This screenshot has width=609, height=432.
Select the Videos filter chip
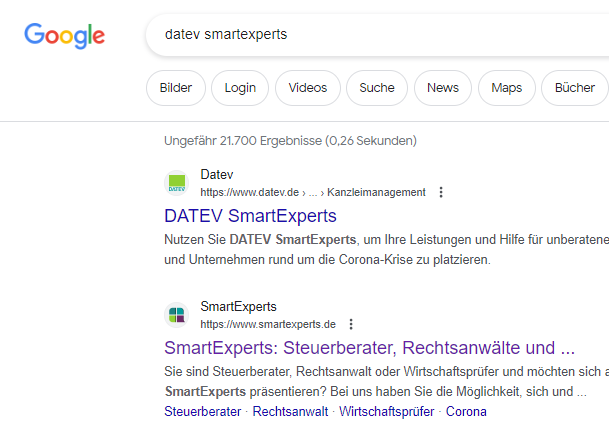click(x=308, y=88)
